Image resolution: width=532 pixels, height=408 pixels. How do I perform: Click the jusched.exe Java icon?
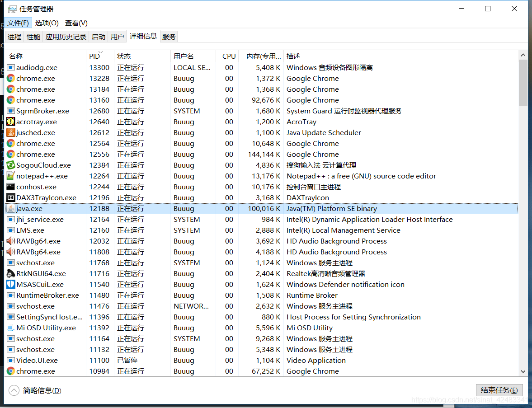point(11,132)
